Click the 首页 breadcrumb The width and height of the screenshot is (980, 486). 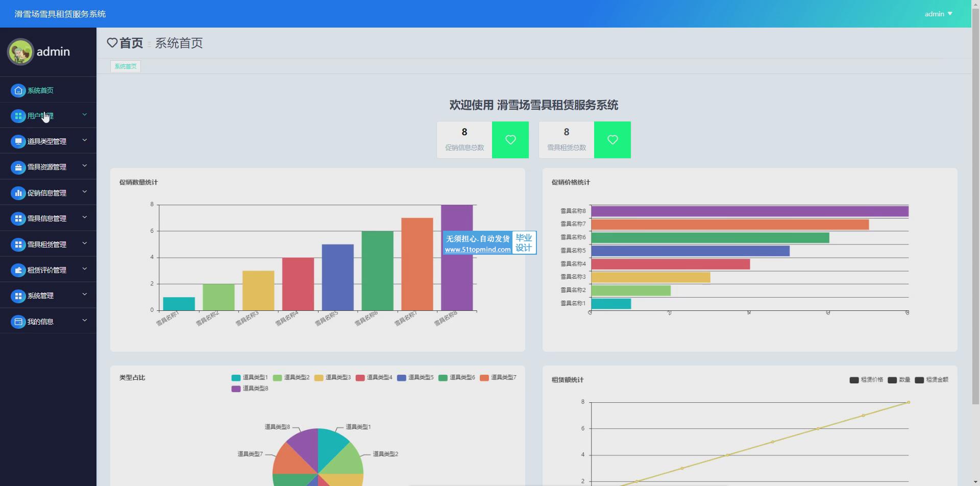pyautogui.click(x=131, y=43)
